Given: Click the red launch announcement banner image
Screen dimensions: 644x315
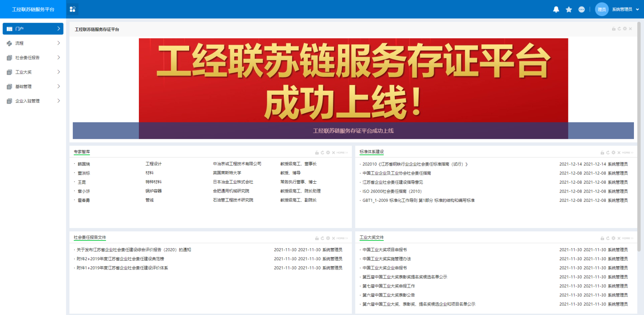Looking at the screenshot, I should pos(353,81).
